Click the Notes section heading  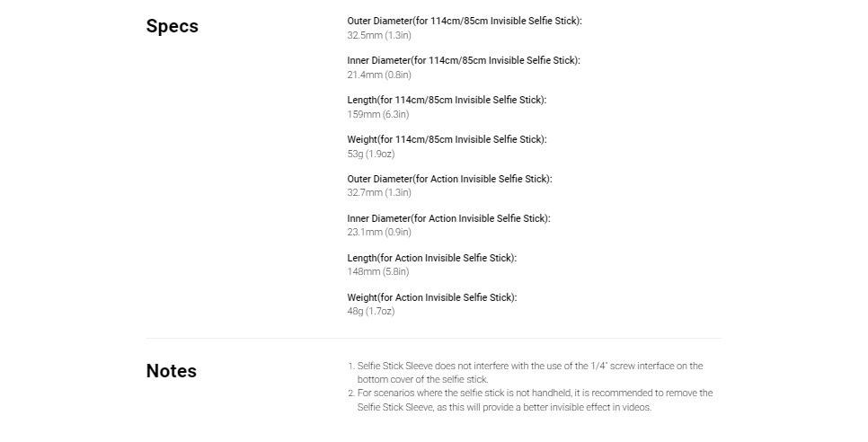pos(171,371)
